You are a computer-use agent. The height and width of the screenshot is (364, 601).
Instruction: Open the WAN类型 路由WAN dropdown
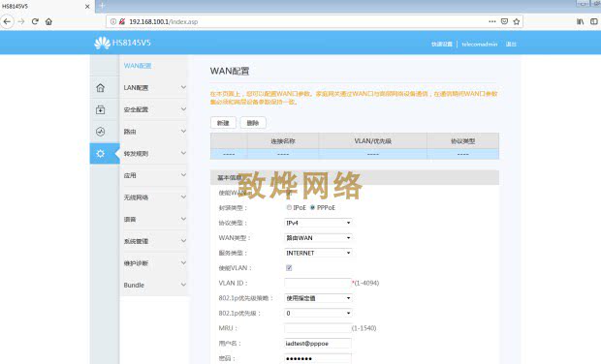[318, 238]
